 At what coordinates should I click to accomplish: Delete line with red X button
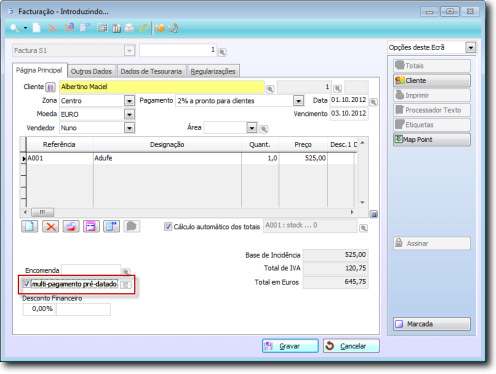50,227
